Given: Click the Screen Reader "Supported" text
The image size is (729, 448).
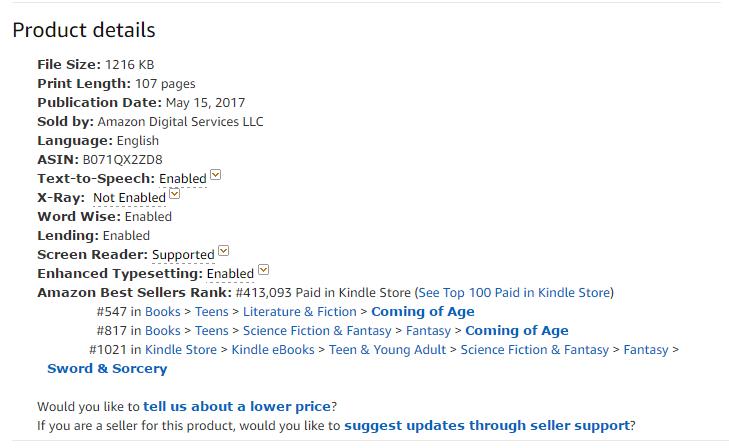Looking at the screenshot, I should coord(183,255).
